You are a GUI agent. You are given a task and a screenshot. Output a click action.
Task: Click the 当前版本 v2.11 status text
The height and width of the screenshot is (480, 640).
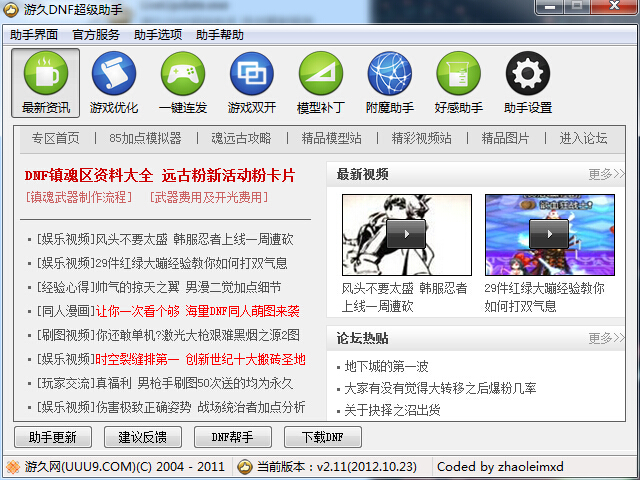click(337, 467)
